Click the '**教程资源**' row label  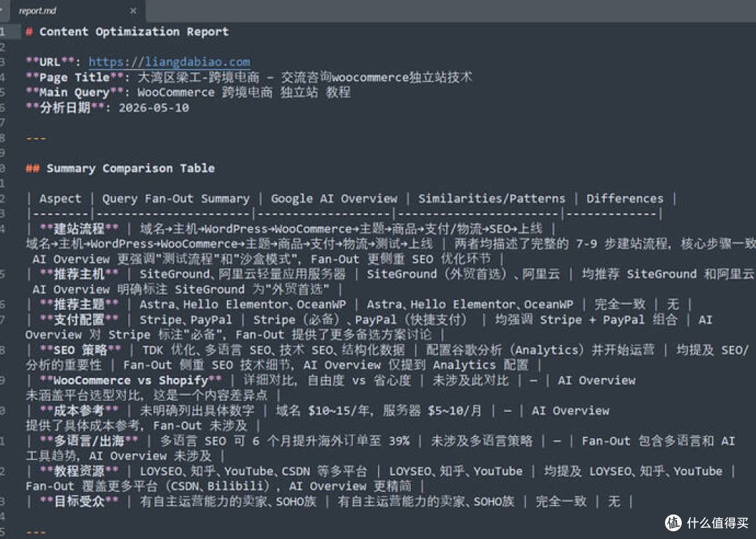pyautogui.click(x=79, y=471)
